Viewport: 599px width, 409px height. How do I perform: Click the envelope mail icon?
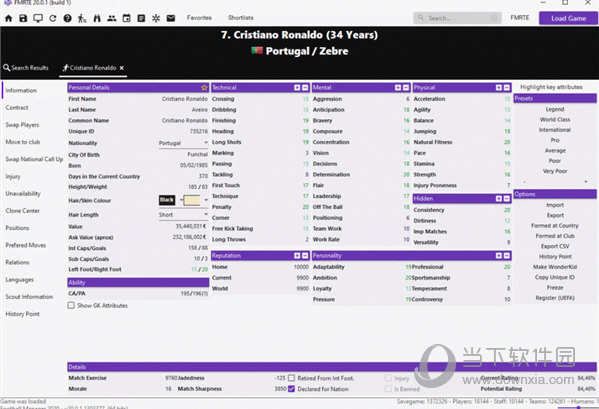(171, 18)
